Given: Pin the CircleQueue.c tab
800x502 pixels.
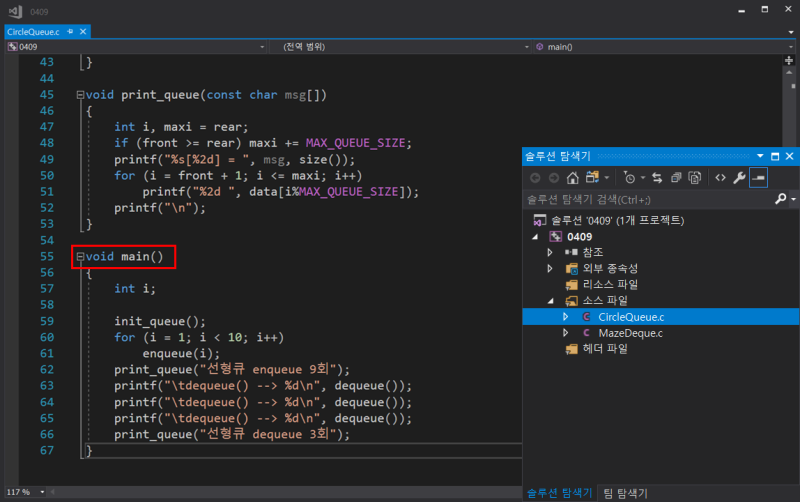Looking at the screenshot, I should [70, 32].
